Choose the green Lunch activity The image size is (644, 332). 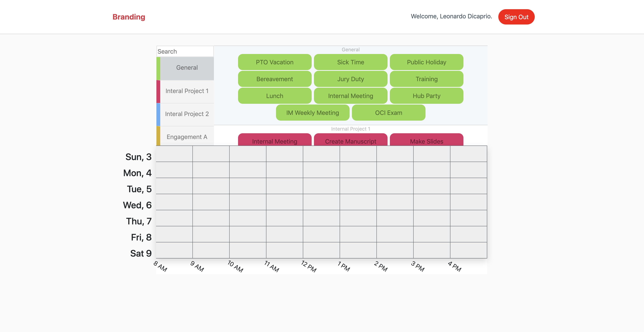[x=274, y=96]
